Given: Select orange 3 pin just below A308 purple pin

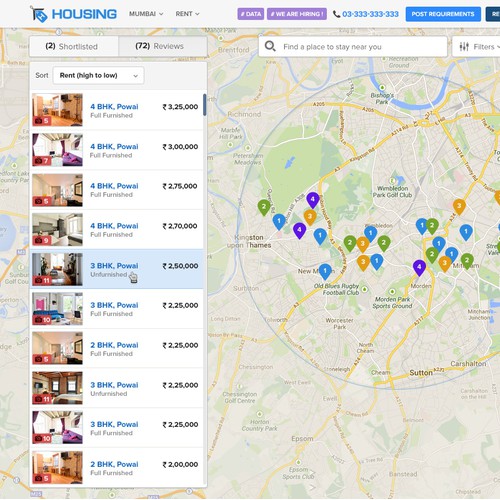Looking at the screenshot, I should pos(310,217).
